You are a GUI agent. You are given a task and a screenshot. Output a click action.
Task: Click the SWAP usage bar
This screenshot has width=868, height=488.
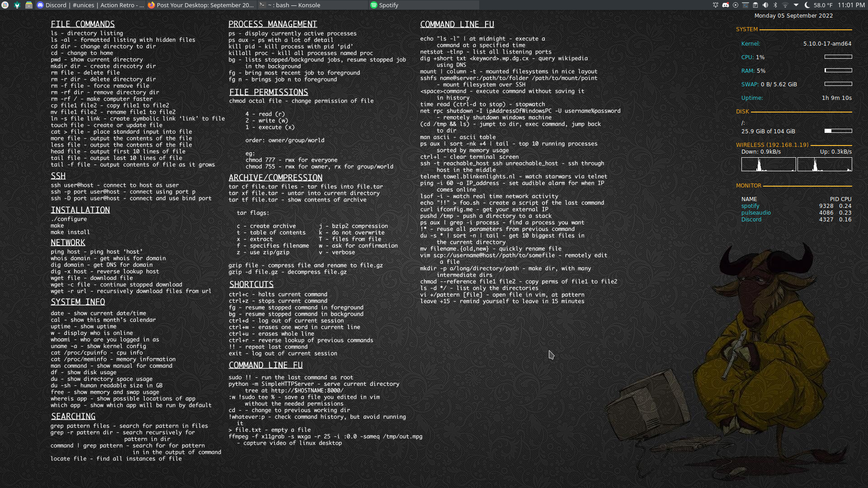click(838, 84)
